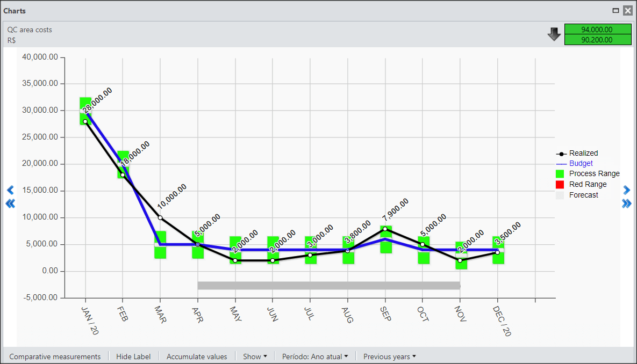Expand the Previous years dropdown

coord(390,356)
